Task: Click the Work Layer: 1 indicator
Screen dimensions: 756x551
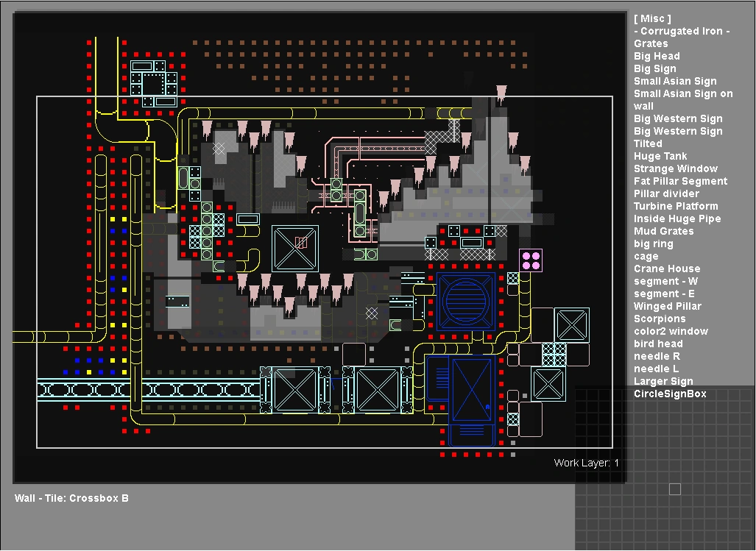Action: click(587, 463)
